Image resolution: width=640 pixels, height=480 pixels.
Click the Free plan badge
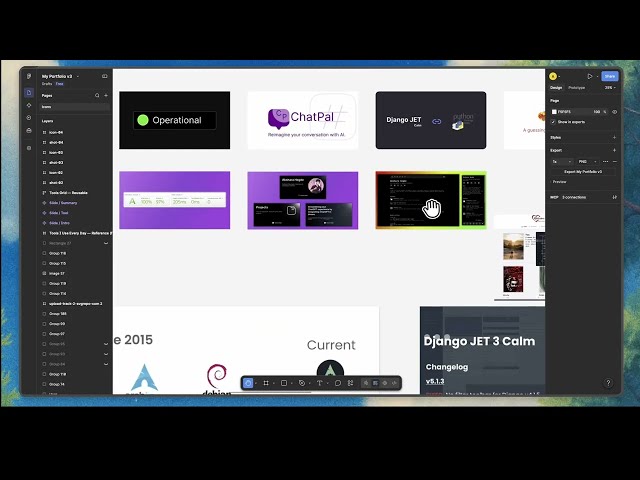[60, 84]
